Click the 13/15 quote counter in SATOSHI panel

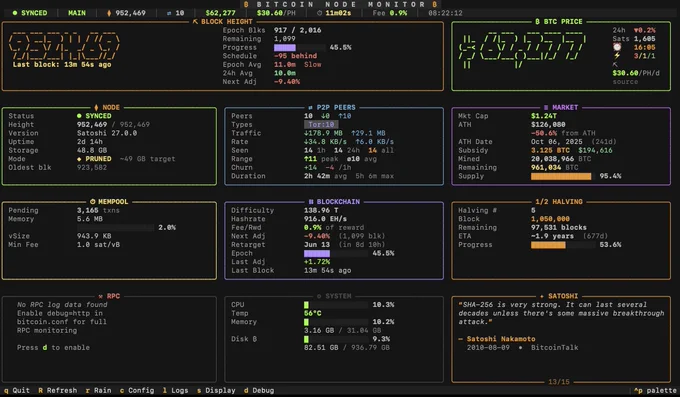(559, 382)
